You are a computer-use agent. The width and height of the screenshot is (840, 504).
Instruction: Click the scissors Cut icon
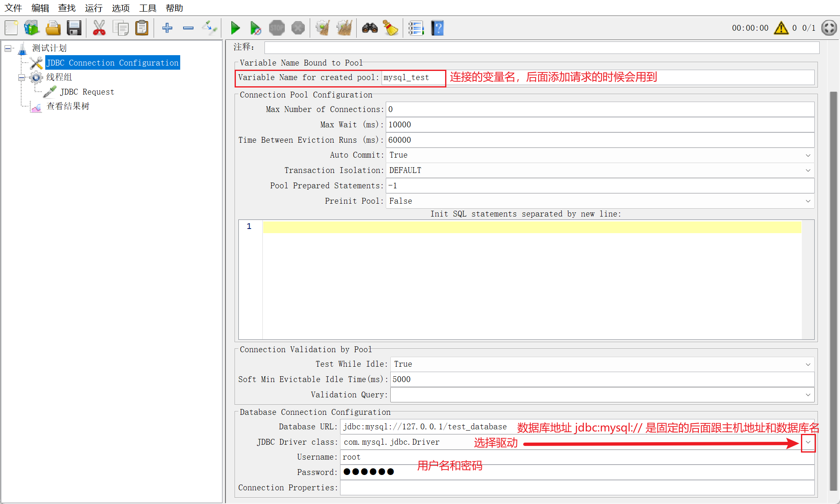point(99,28)
